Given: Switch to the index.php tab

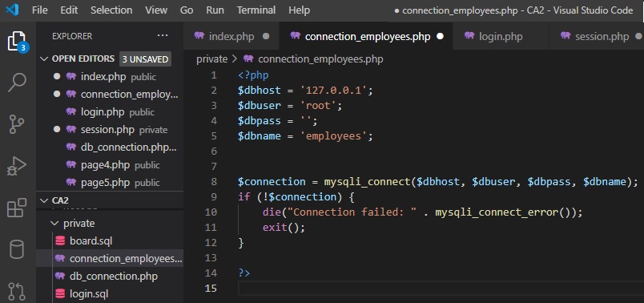Looking at the screenshot, I should click(x=231, y=36).
